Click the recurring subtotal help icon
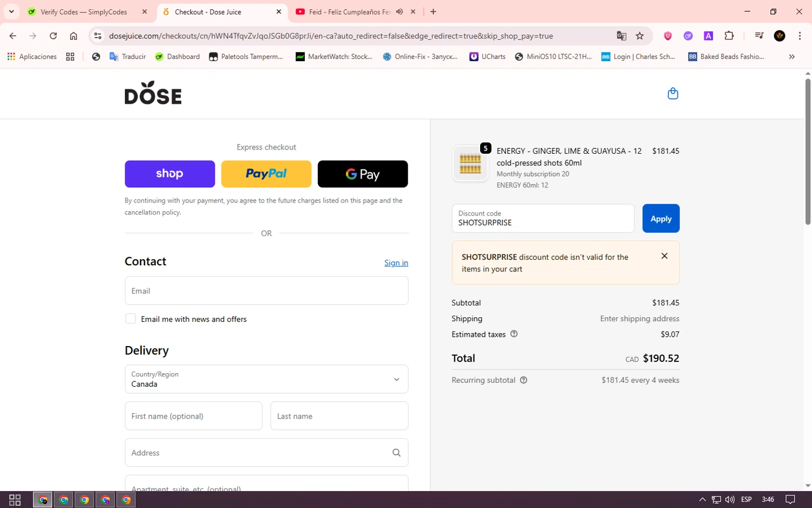812x508 pixels. click(523, 380)
